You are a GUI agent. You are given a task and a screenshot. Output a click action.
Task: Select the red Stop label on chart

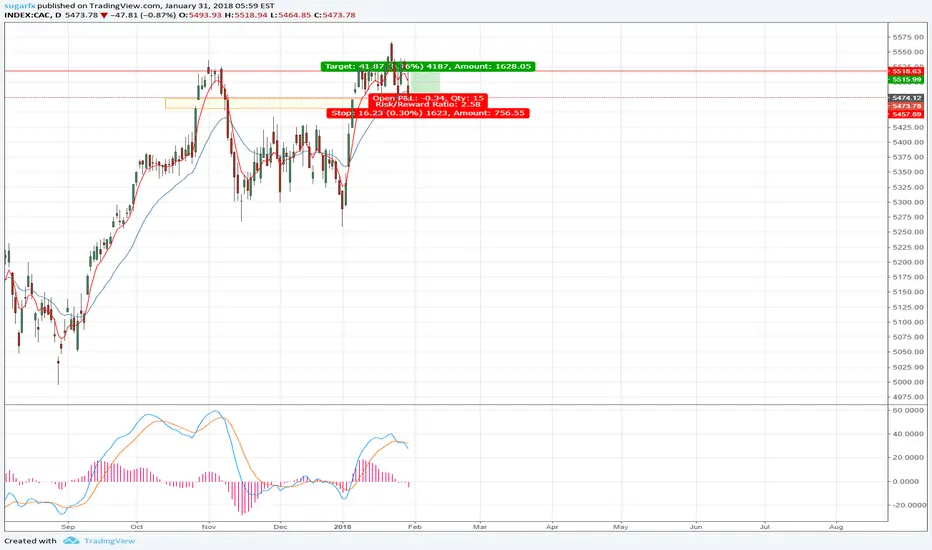(428, 112)
